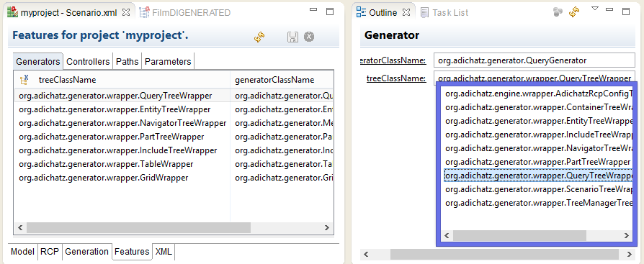The width and height of the screenshot is (644, 264).
Task: Maximize the editor pane
Action: 330,12
